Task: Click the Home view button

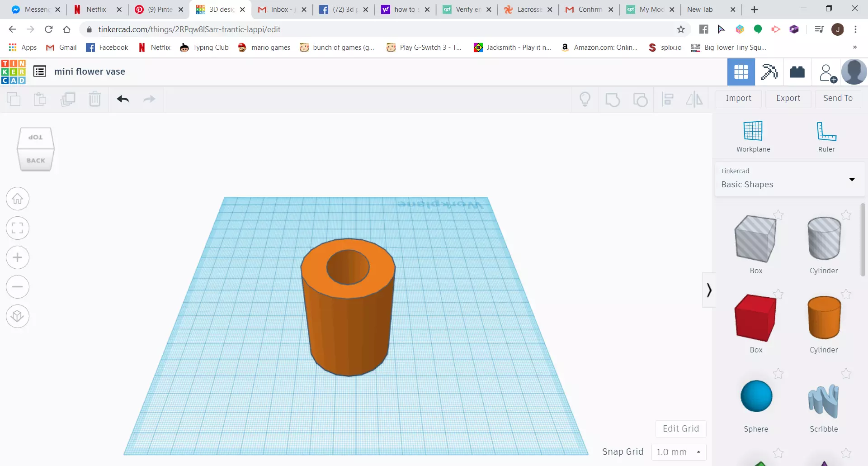Action: pos(18,199)
